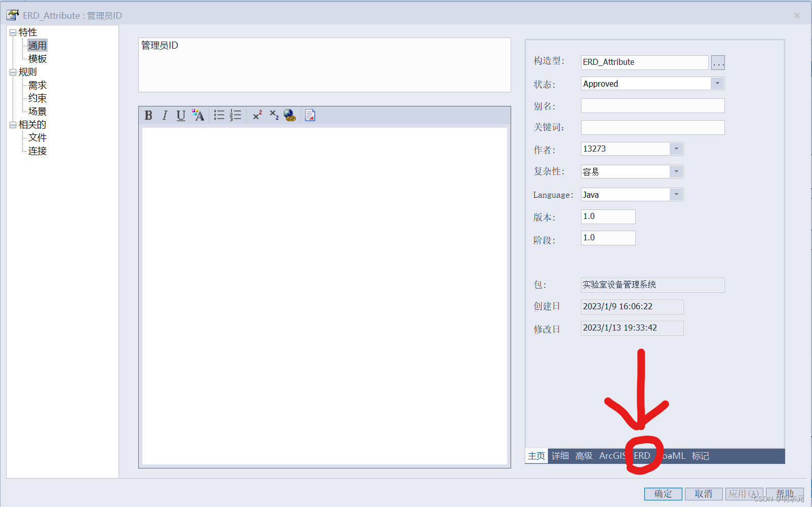Image resolution: width=812 pixels, height=507 pixels.
Task: Apply superscript formatting
Action: (257, 116)
